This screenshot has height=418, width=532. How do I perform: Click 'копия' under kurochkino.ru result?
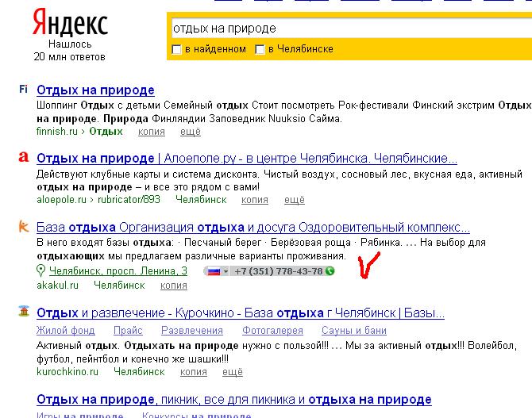(194, 372)
